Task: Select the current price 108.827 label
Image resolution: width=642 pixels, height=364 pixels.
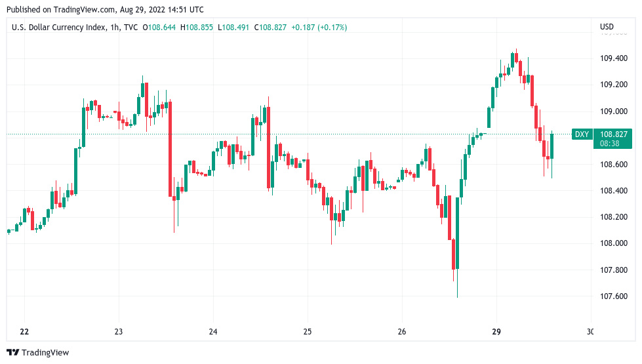Action: (613, 134)
